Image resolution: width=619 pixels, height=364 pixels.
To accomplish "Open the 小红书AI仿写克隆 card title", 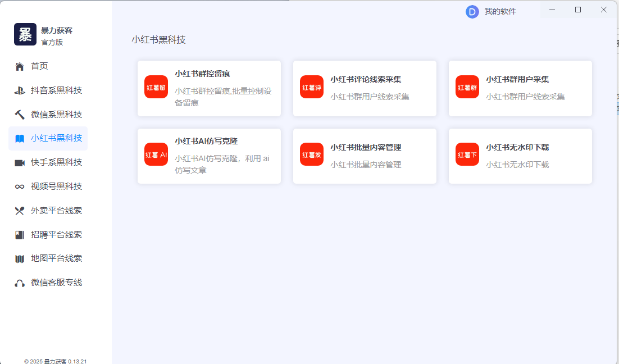I will click(x=210, y=141).
